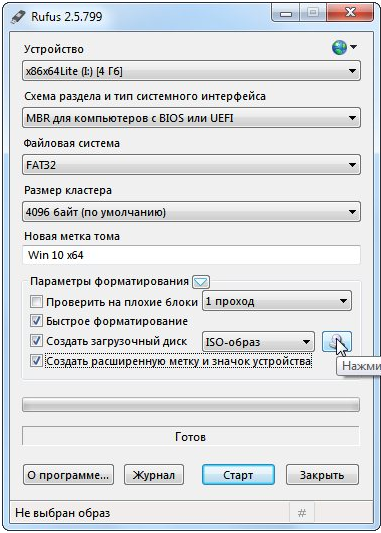Screen dimensions: 381x533
Task: Click 'Схема раздела и тип системного интерфейса' label
Action: point(145,96)
